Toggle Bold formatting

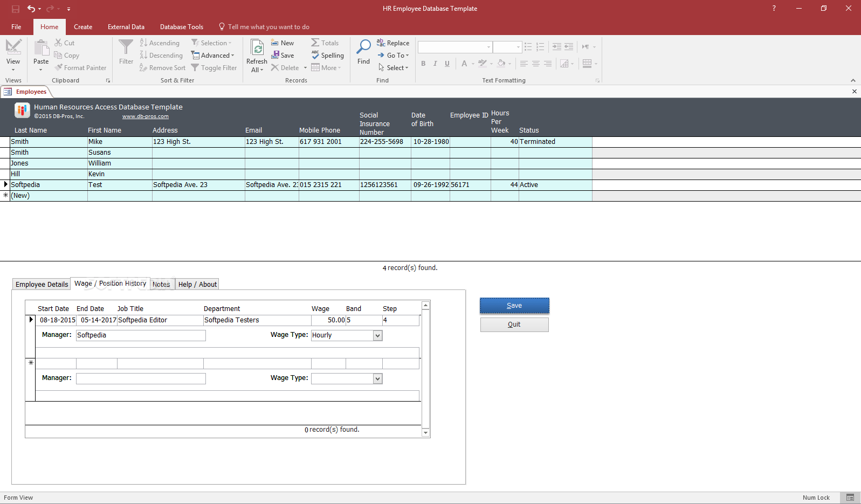[x=423, y=64]
